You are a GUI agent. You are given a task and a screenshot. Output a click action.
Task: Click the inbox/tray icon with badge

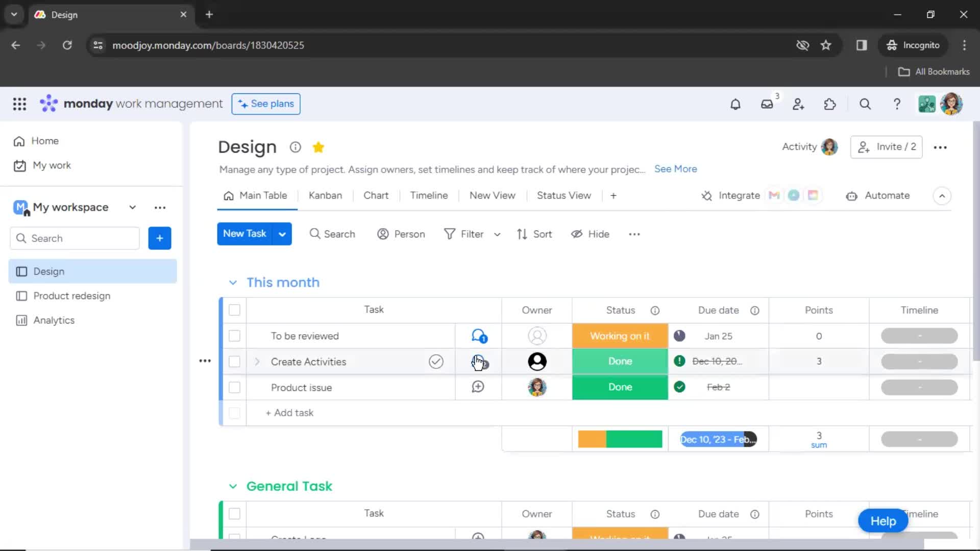point(767,104)
